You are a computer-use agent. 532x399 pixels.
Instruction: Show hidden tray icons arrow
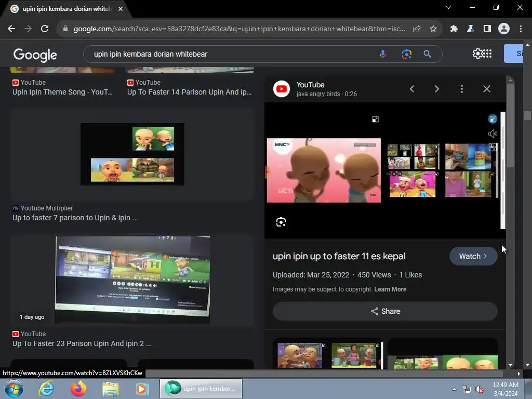click(x=454, y=389)
